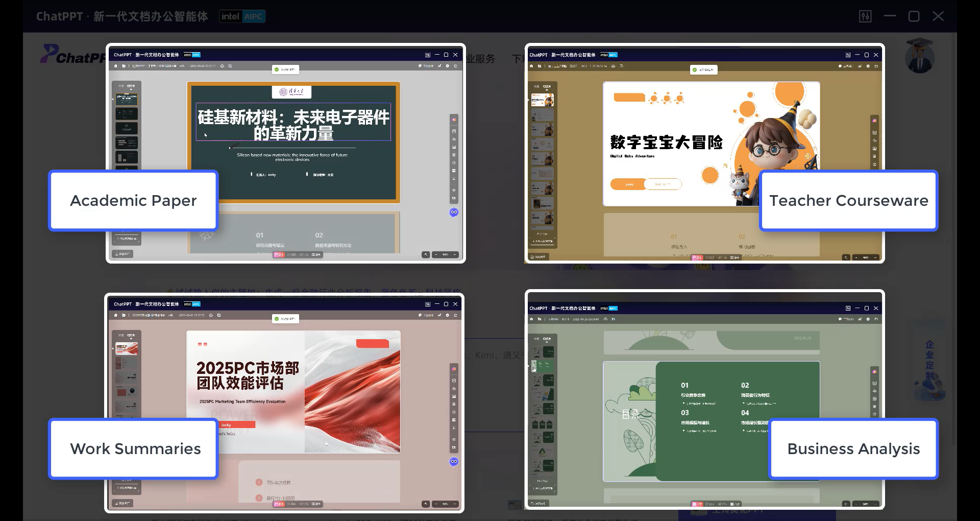The image size is (980, 521).
Task: Click the home icon in Business Analysis window toolbar
Action: [x=531, y=319]
